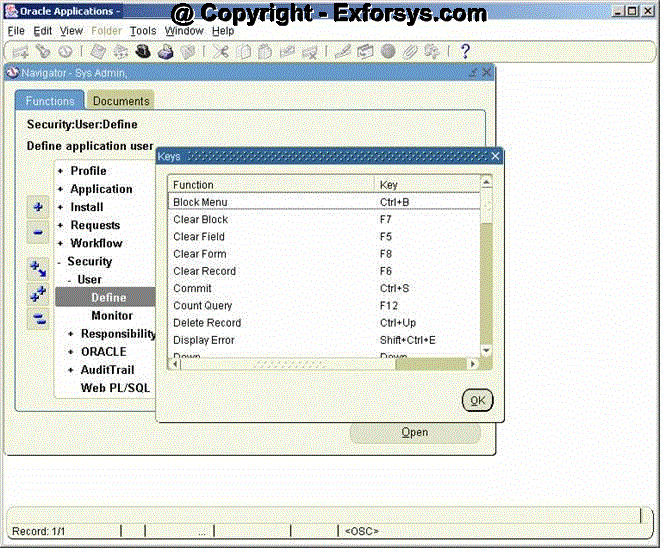
Task: Switch to the Documents tab
Action: pyautogui.click(x=121, y=101)
